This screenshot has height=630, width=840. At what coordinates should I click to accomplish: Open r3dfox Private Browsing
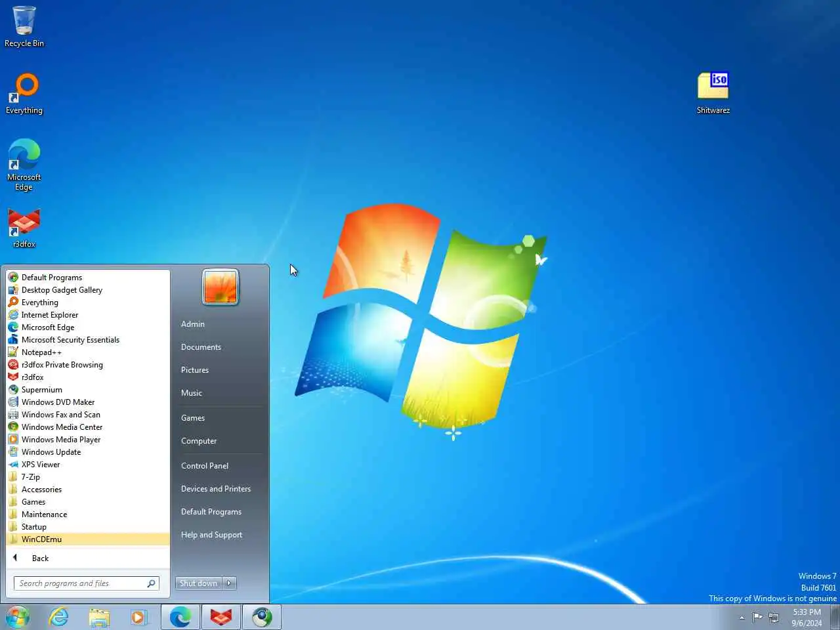88,365
